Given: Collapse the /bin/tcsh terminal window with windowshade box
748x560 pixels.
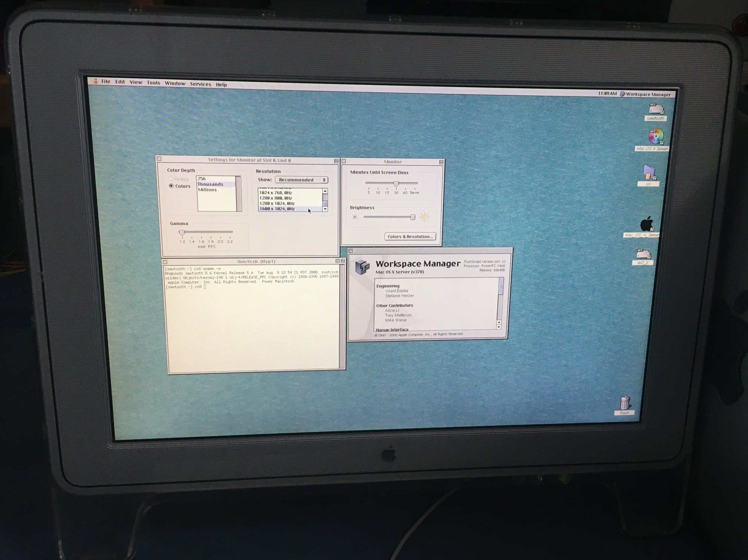Looking at the screenshot, I should 343,261.
